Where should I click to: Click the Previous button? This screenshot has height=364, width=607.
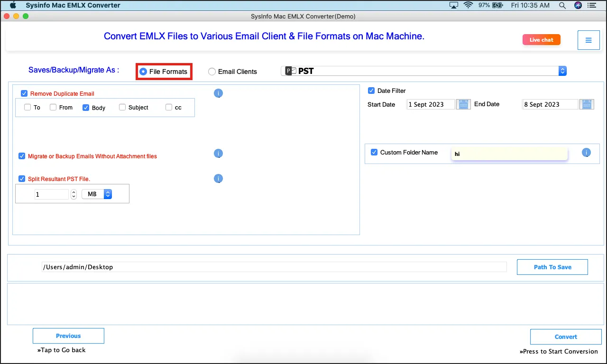pos(68,336)
